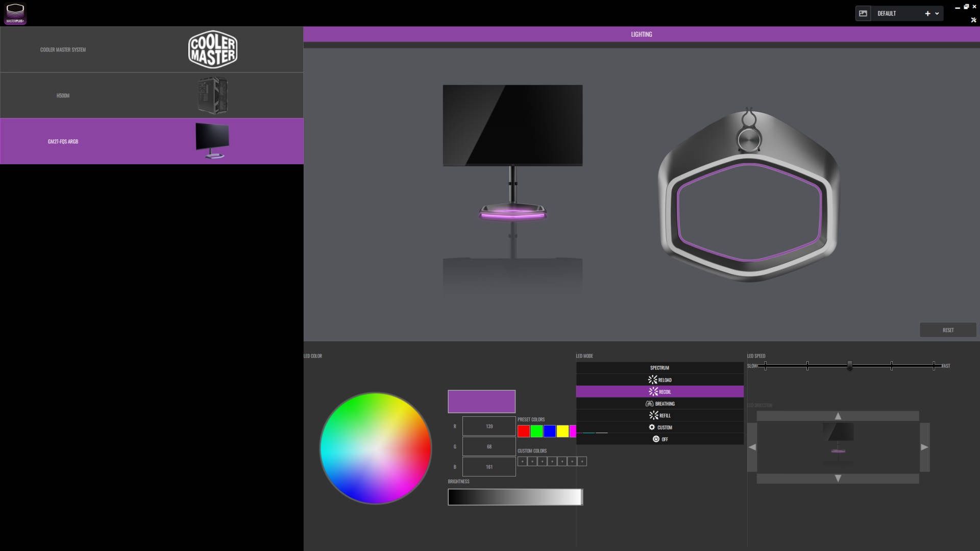Expand the DEFAULT profile dropdown chevron
Viewport: 980px width, 551px height.
click(x=937, y=14)
